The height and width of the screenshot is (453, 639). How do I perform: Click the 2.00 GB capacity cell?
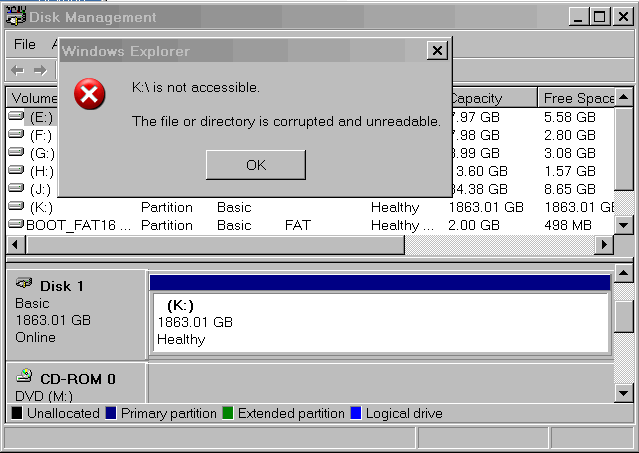click(474, 225)
